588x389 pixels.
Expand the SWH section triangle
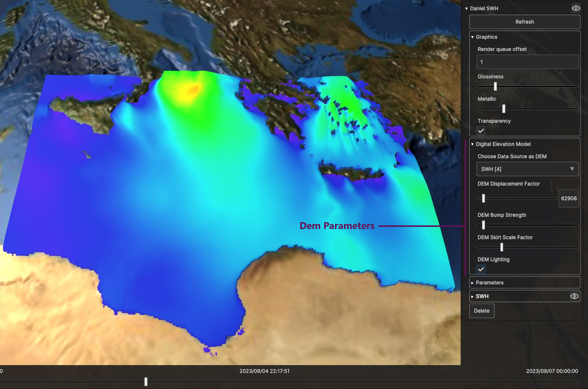click(472, 296)
